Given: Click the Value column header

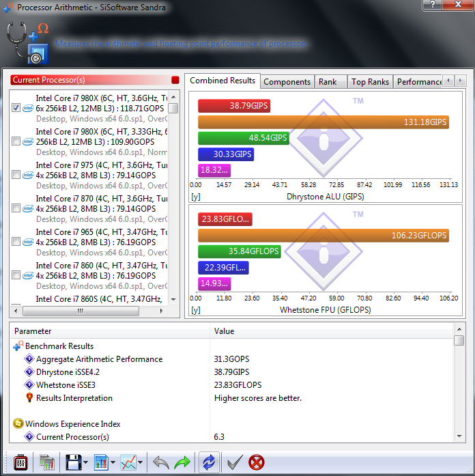Looking at the screenshot, I should (331, 331).
